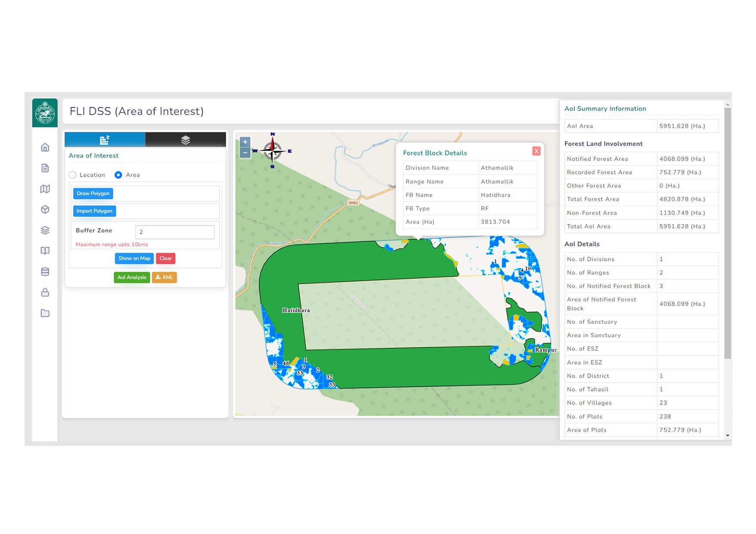Image resolution: width=756 pixels, height=534 pixels.
Task: Open the lock icon in sidebar
Action: coord(45,292)
